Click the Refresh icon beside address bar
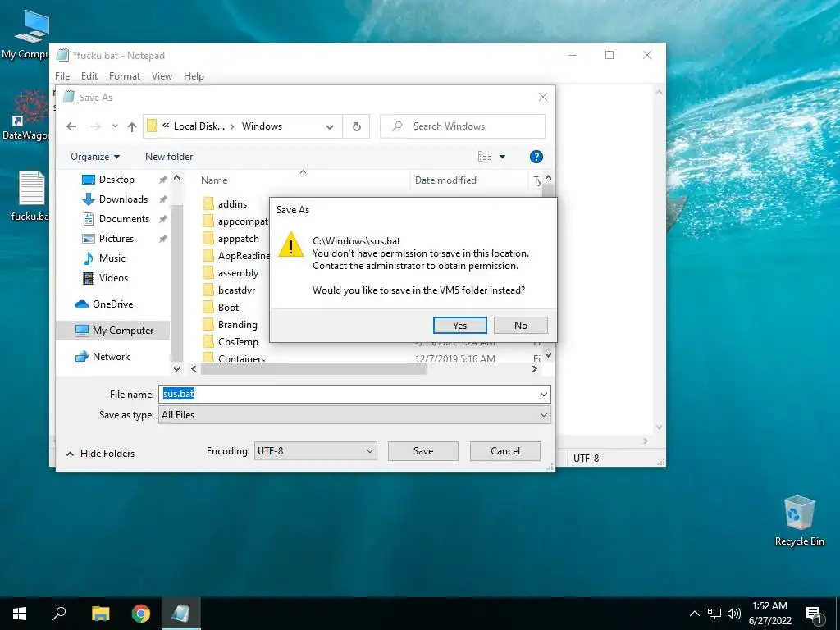This screenshot has width=840, height=630. coord(356,126)
